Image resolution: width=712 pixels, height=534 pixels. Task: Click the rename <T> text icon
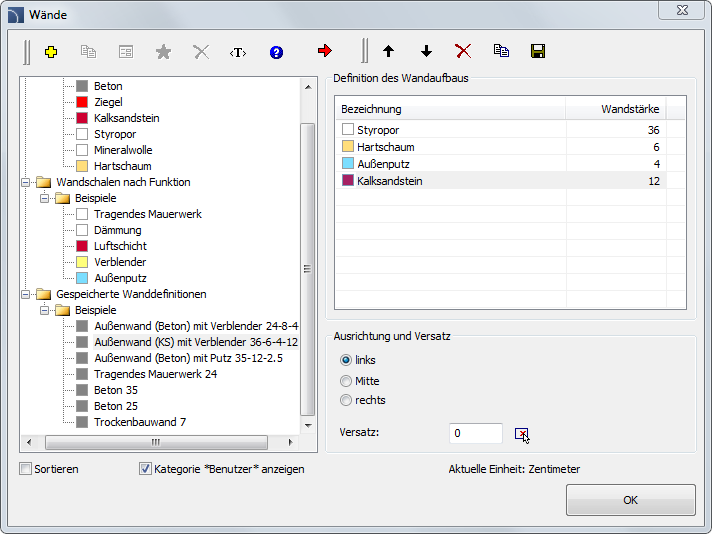click(x=238, y=53)
